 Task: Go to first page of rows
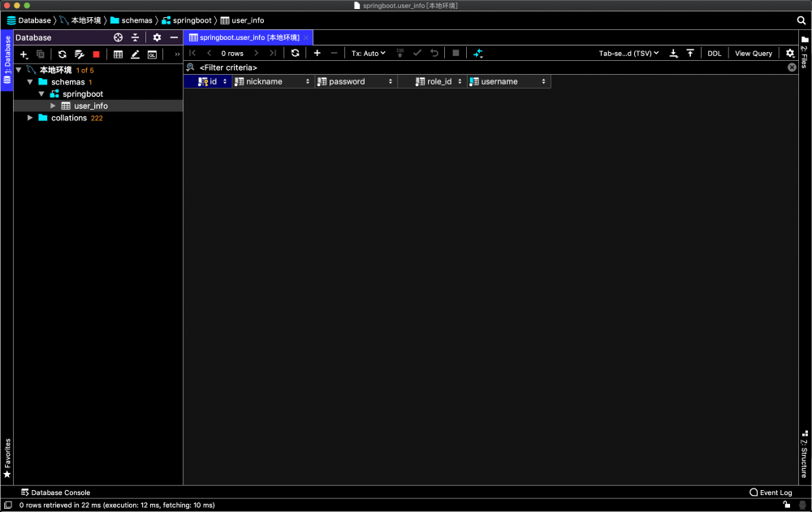192,53
